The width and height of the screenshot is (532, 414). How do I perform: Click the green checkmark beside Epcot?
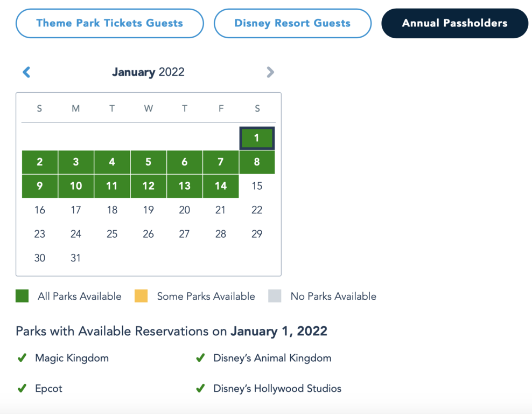22,388
